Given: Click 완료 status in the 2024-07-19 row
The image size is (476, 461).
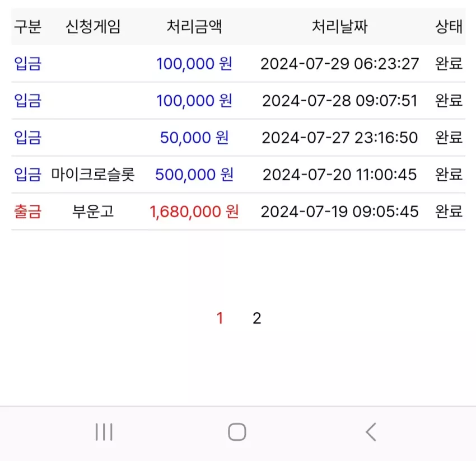Looking at the screenshot, I should 449,211.
